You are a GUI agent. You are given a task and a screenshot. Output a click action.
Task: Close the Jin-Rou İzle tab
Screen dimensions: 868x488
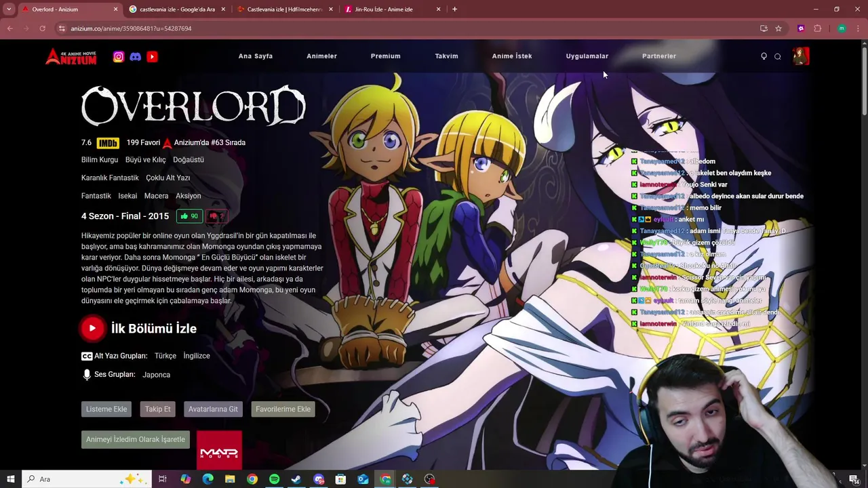[x=438, y=9]
